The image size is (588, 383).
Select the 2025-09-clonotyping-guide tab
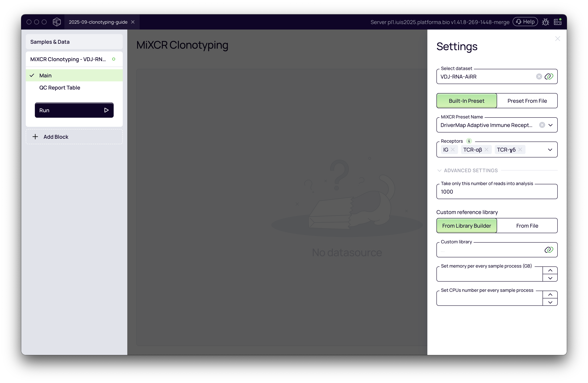click(98, 22)
